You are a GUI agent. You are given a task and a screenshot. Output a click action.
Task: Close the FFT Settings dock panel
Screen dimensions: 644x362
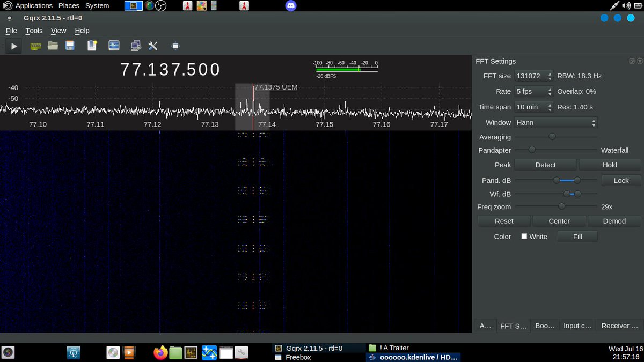(x=639, y=61)
